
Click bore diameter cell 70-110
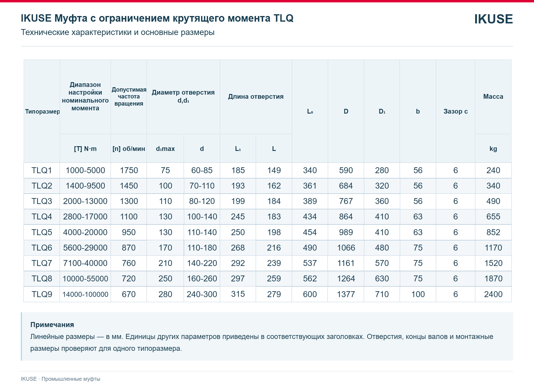(202, 186)
